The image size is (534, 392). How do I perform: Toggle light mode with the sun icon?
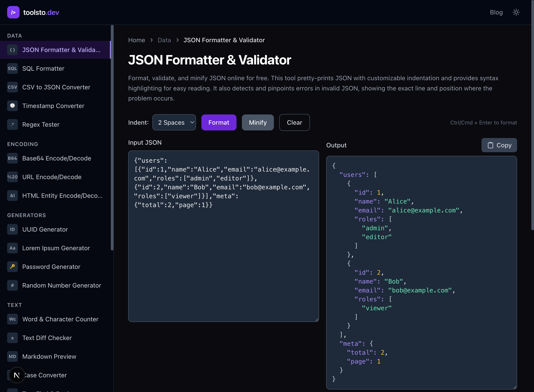516,12
